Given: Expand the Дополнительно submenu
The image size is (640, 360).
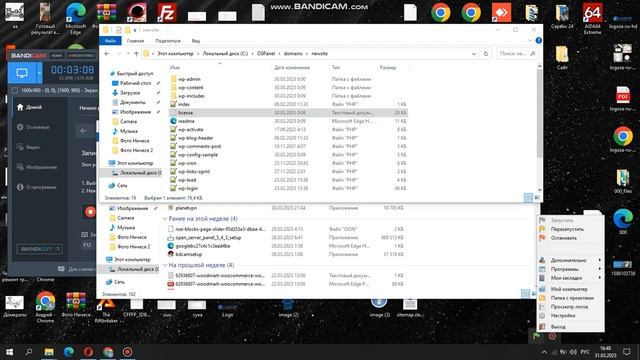Looking at the screenshot, I should pyautogui.click(x=569, y=260).
